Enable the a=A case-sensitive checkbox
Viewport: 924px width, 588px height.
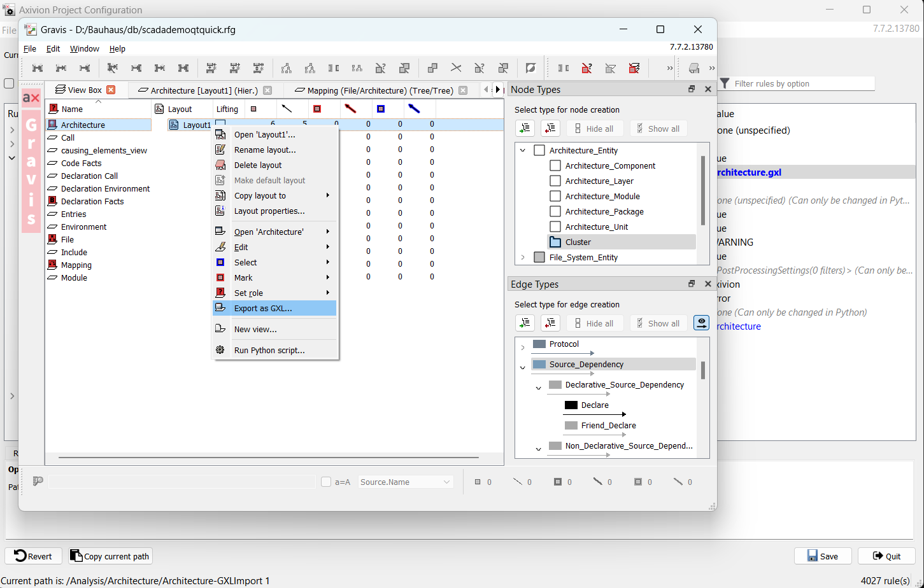326,482
